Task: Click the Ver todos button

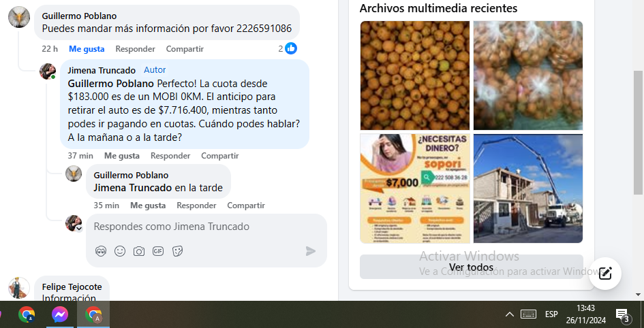Action: [471, 267]
